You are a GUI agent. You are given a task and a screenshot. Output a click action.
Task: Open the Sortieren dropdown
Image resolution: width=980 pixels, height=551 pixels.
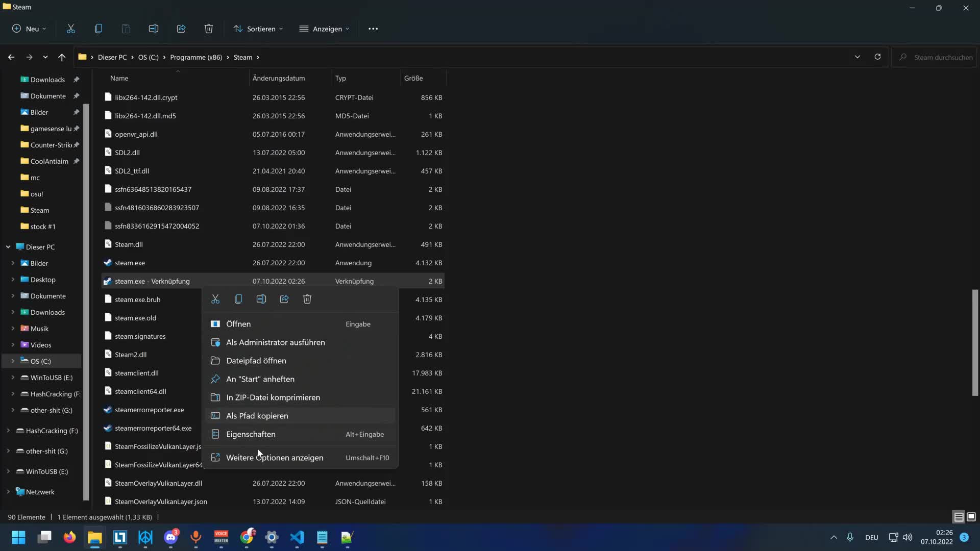[258, 29]
